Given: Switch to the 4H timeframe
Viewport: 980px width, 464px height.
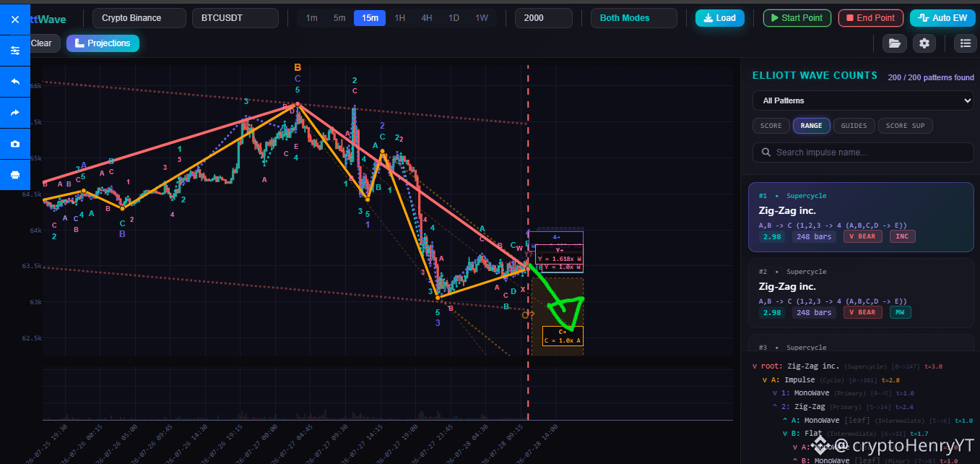Looking at the screenshot, I should click(427, 18).
